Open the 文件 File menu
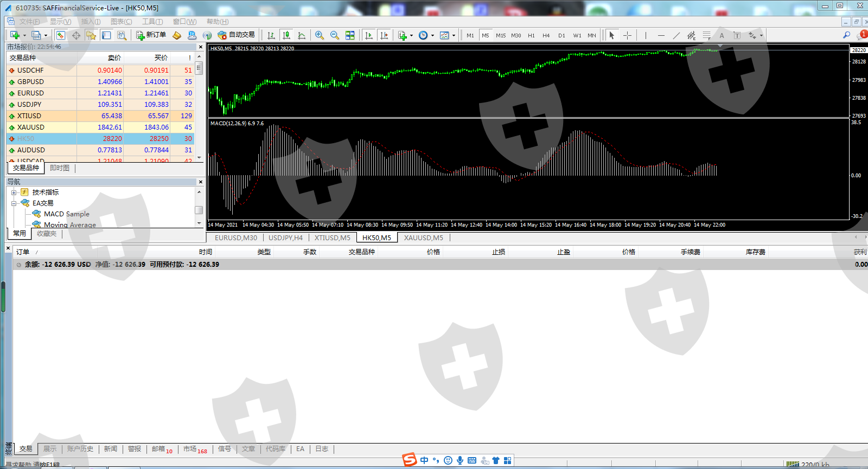Viewport: 868px width, 469px height. [x=30, y=22]
